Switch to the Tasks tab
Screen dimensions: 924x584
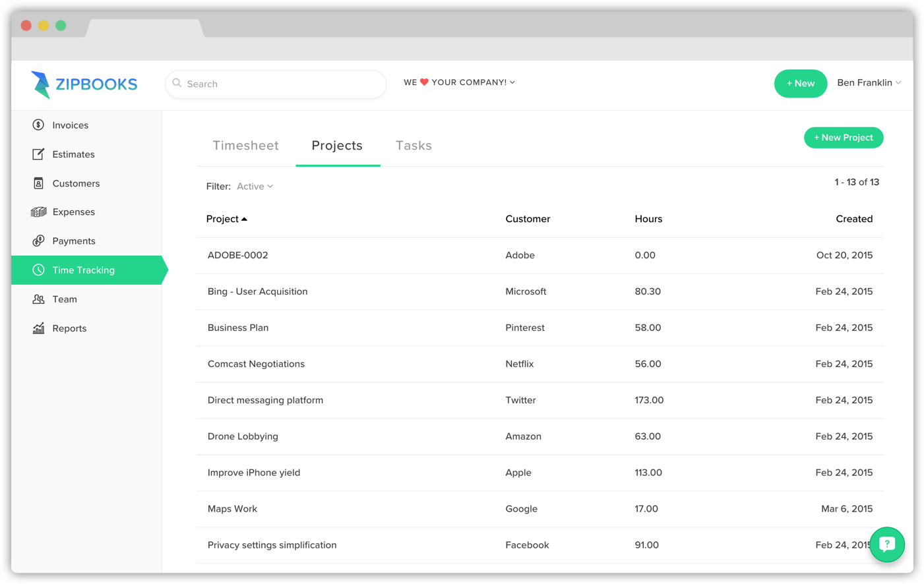coord(414,146)
